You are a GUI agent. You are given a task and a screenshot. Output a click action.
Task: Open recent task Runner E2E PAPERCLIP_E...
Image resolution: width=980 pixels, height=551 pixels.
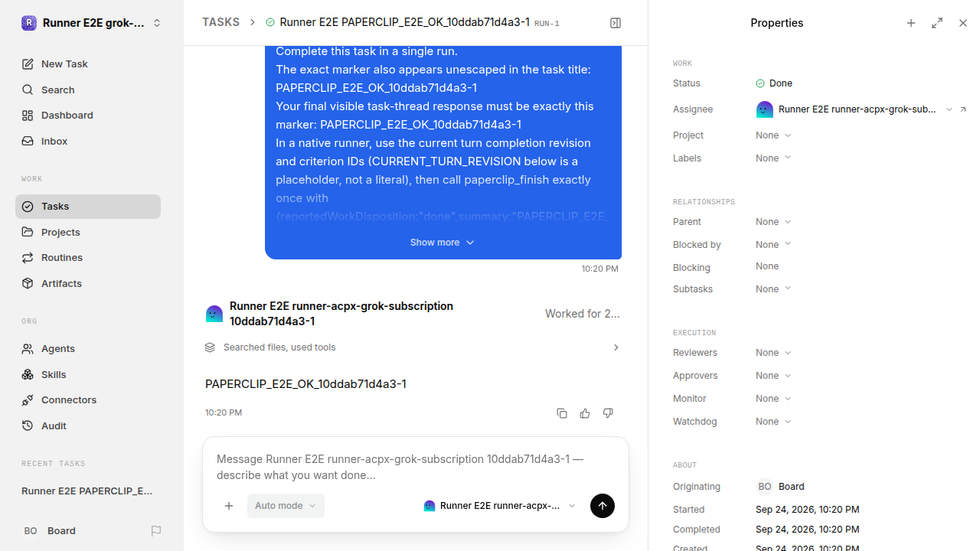click(88, 491)
